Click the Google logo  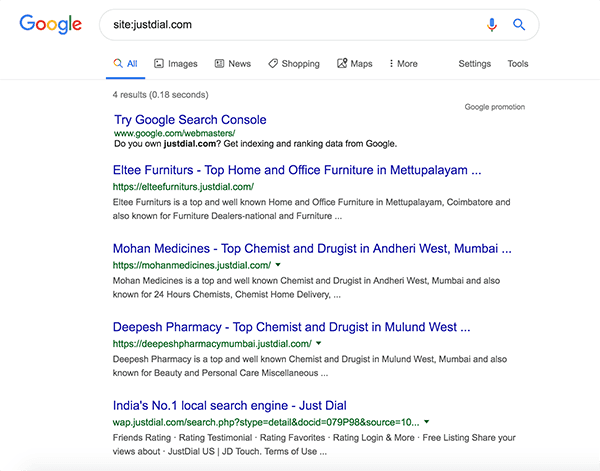click(x=51, y=24)
